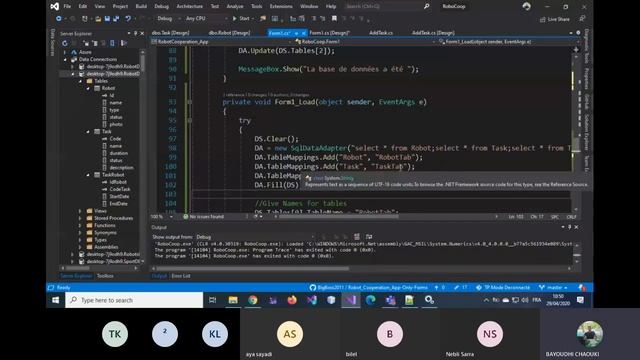This screenshot has height=360, width=640.
Task: Switch to the dbo.Robot [Design] tab
Action: [x=229, y=33]
